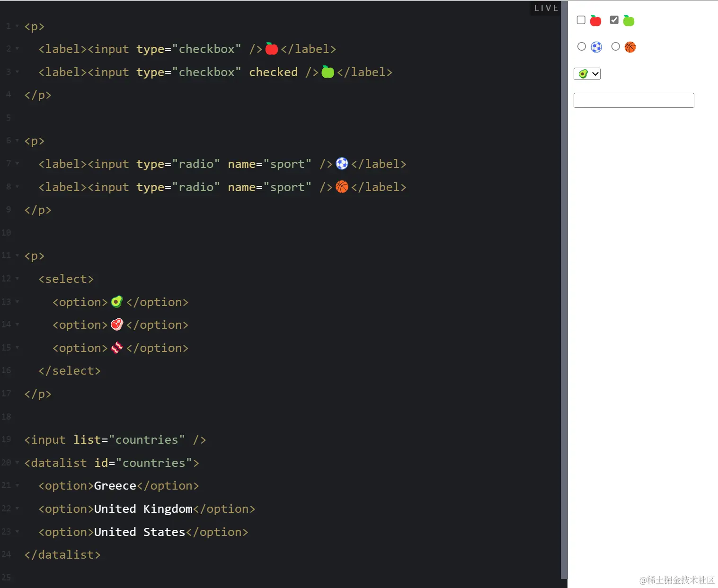Click "United Kingdom" in the datalist code
Image resolution: width=718 pixels, height=588 pixels.
pos(143,509)
